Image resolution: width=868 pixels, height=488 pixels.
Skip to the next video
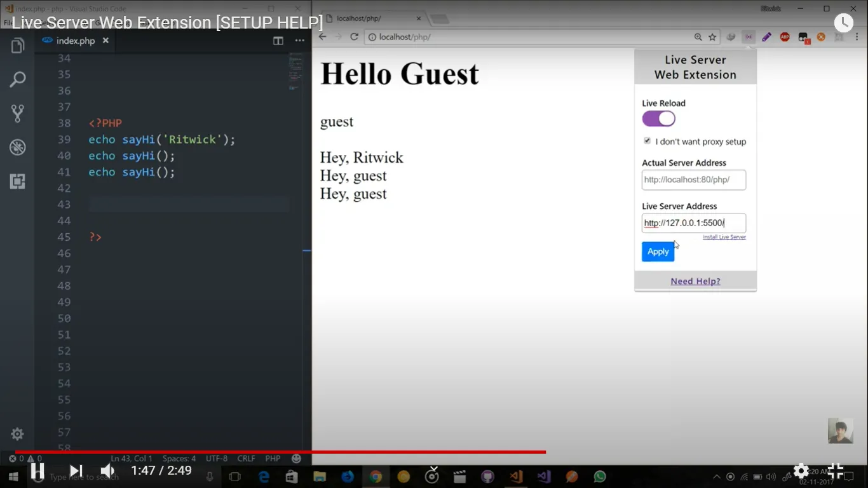(76, 471)
